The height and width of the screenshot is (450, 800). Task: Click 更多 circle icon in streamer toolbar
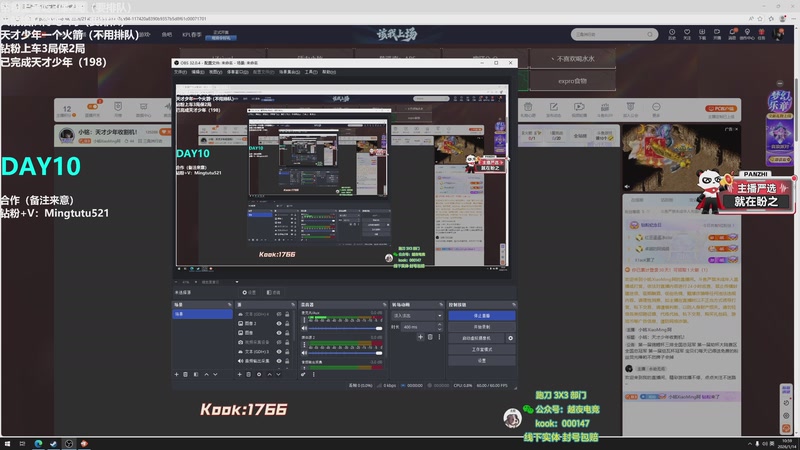656,109
